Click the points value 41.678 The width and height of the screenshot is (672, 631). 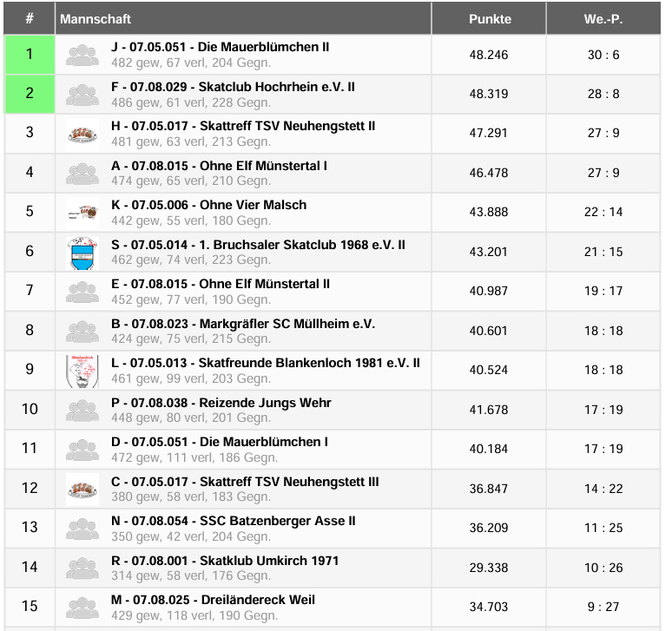[489, 410]
